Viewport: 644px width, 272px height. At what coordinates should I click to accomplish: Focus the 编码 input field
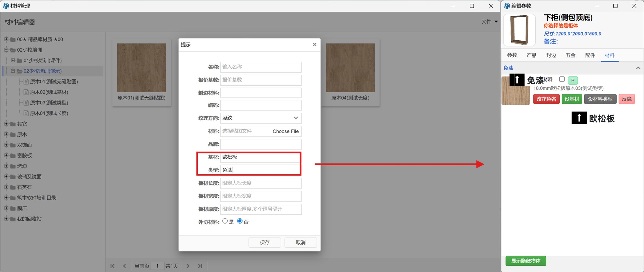pyautogui.click(x=261, y=105)
